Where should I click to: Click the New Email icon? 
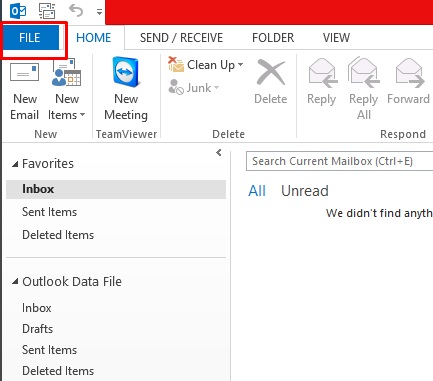pyautogui.click(x=24, y=73)
